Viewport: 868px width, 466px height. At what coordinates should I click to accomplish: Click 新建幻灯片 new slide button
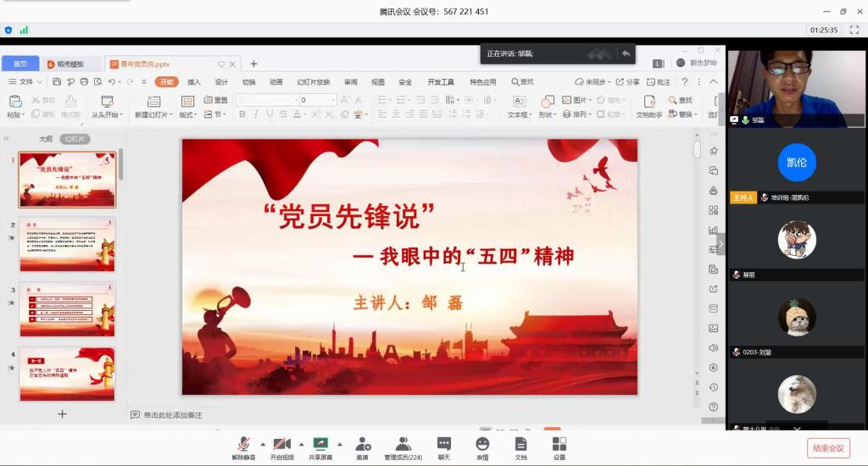[153, 108]
